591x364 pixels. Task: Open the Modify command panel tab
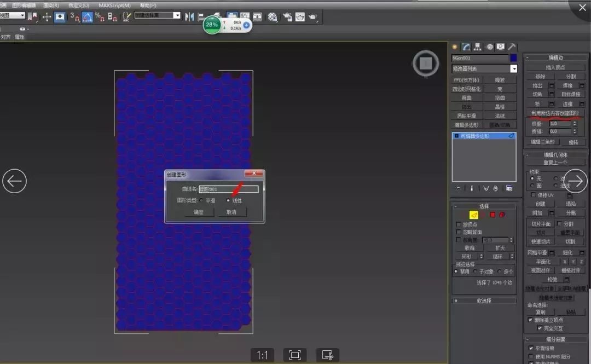coord(466,47)
